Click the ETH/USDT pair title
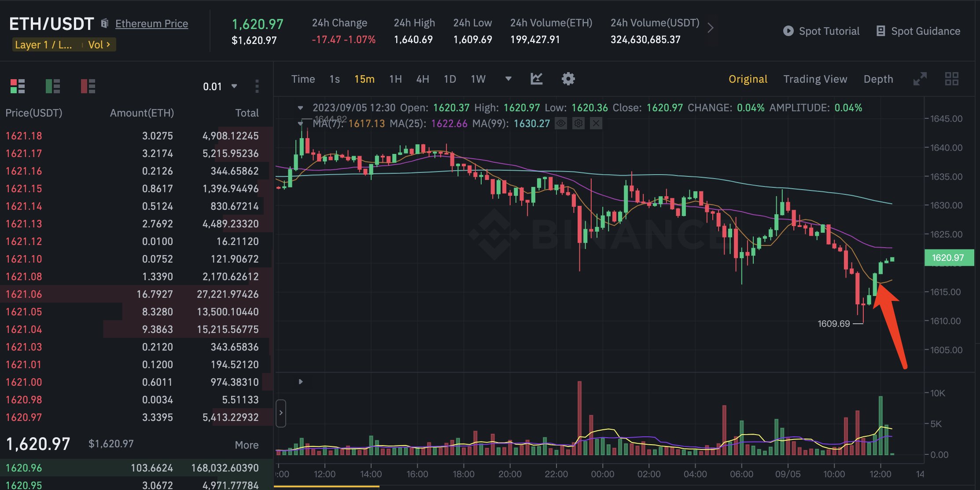 (52, 24)
